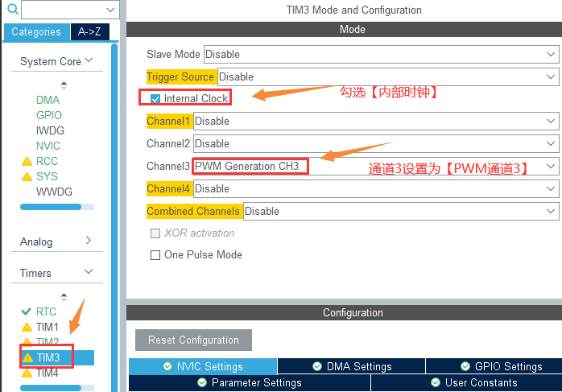Click the RCC warning icon
Viewport: 562px width, 392px height.
click(27, 162)
